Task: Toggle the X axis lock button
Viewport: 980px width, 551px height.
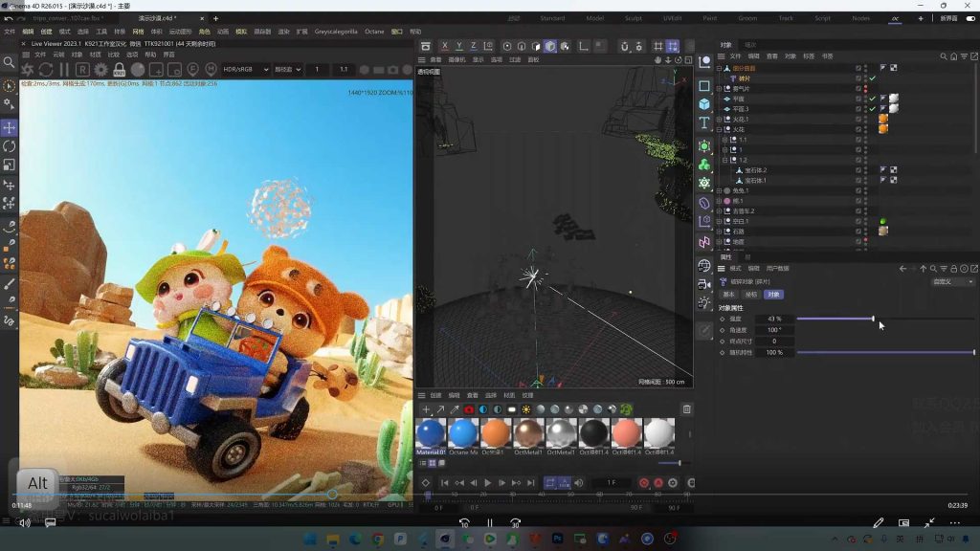Action: 444,46
